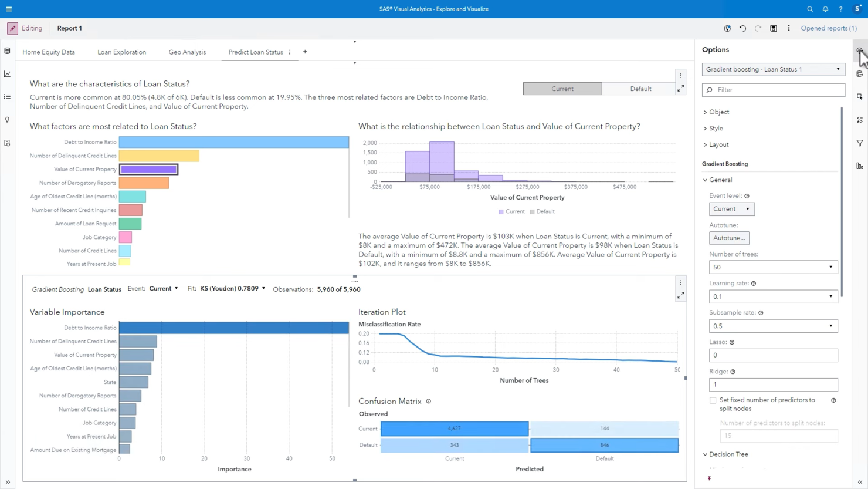Image resolution: width=868 pixels, height=489 pixels.
Task: Open the 'Gradient boosting - Loan Status 1' object dropdown
Action: click(x=838, y=69)
